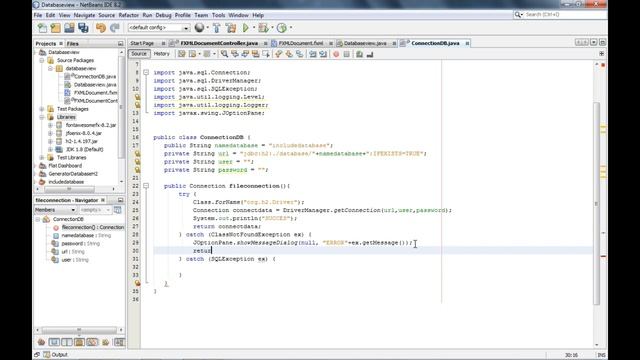
Task: Click the Last Edit icon in editor toolbar
Action: click(181, 54)
